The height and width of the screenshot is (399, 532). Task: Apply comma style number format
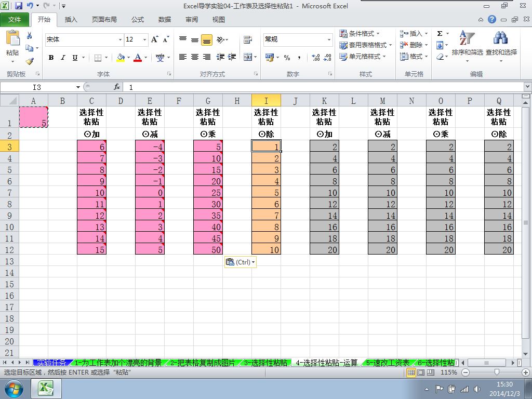coord(299,58)
